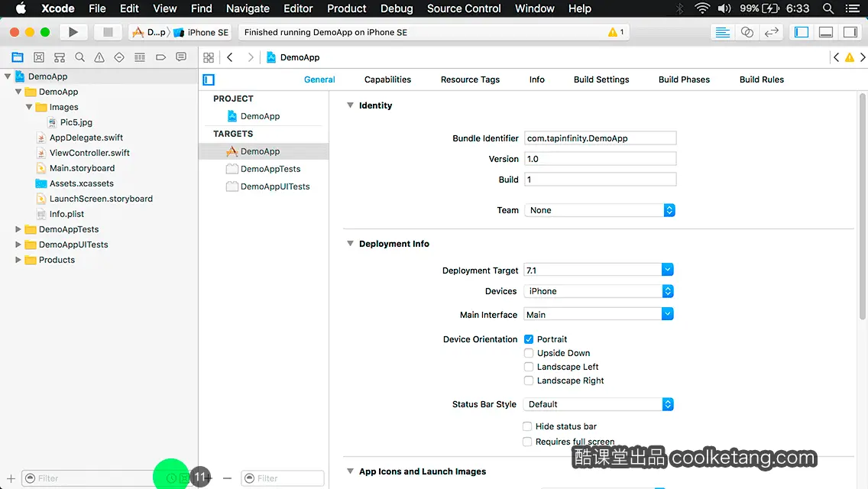Open the Issue navigator warning icon
Image resolution: width=868 pixels, height=489 pixels.
(x=99, y=57)
